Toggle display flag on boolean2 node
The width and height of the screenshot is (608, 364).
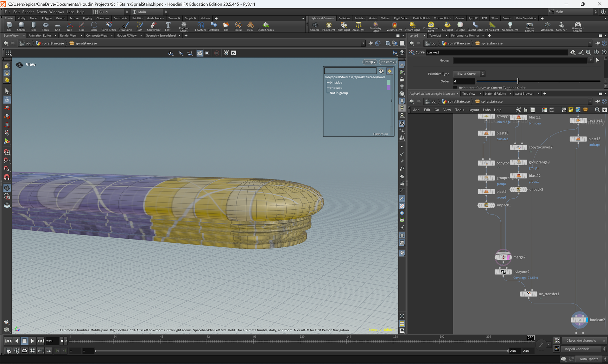click(x=586, y=320)
